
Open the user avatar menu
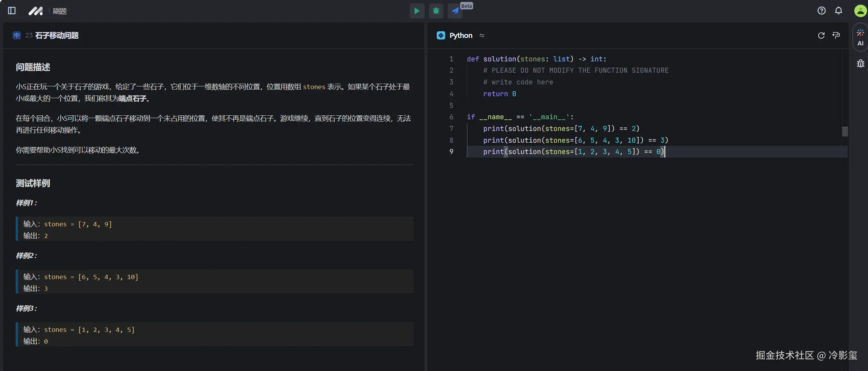[860, 11]
